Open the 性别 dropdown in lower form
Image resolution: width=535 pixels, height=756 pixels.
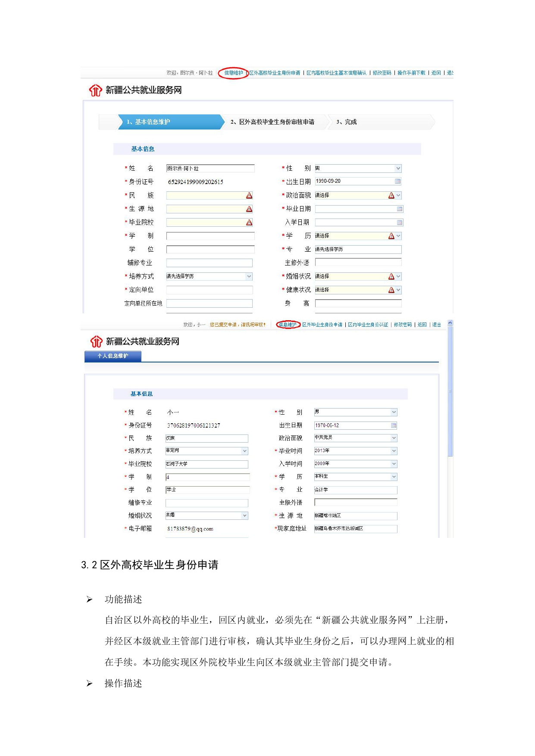tap(394, 412)
